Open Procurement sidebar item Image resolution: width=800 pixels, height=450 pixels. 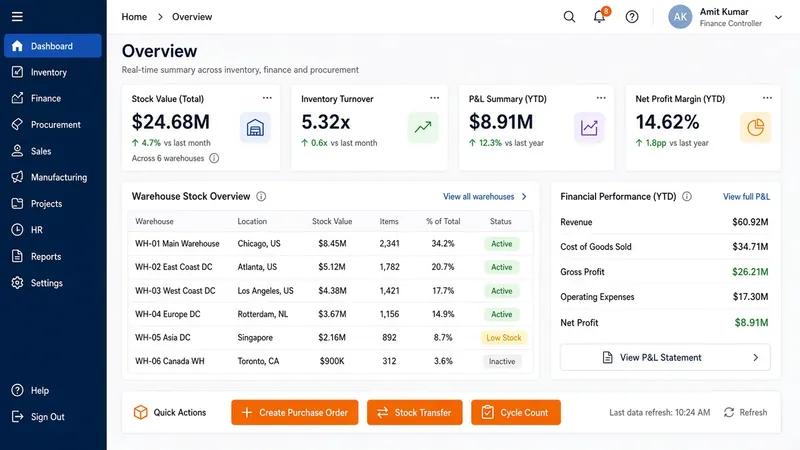pos(53,124)
